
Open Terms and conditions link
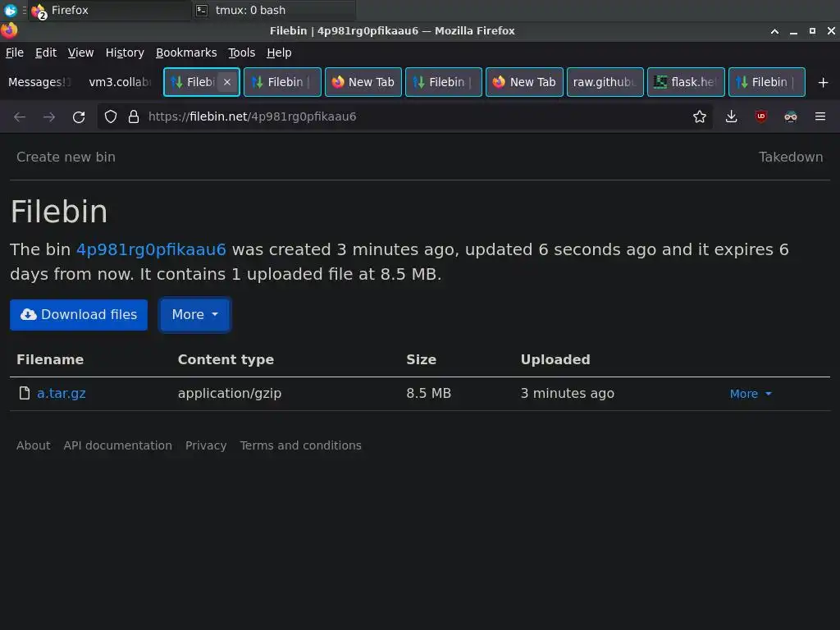[x=300, y=445]
